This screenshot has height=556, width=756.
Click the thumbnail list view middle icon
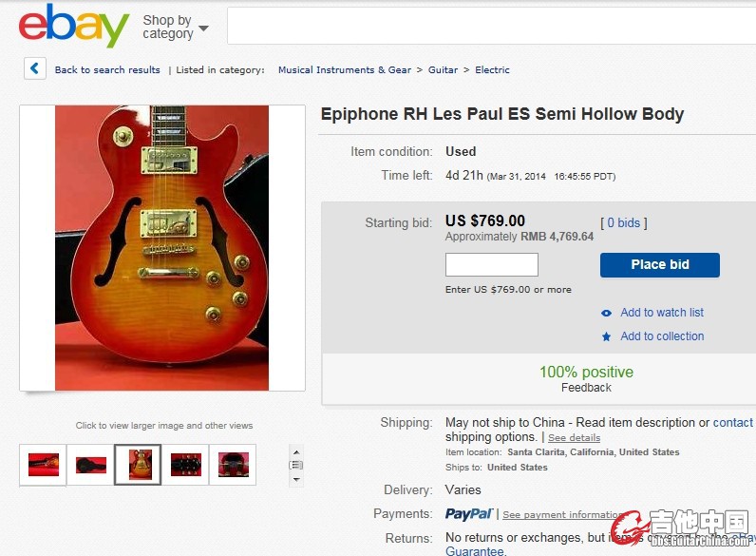point(296,466)
